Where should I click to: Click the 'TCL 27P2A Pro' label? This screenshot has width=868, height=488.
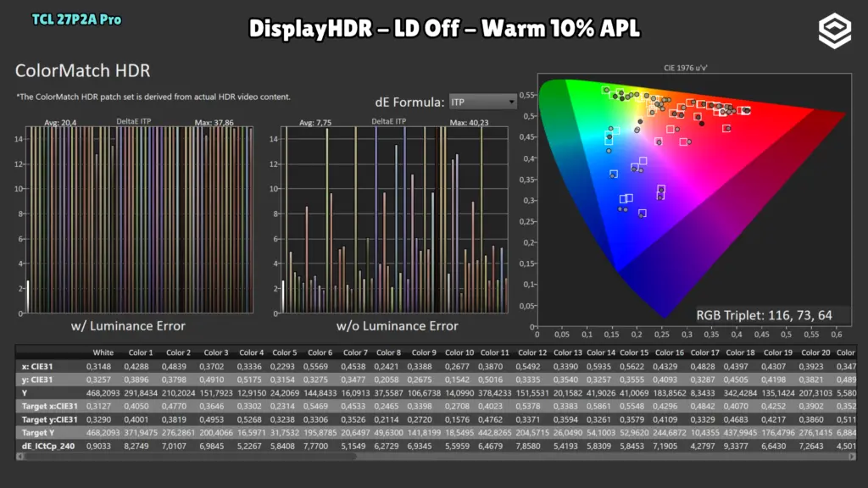(76, 20)
